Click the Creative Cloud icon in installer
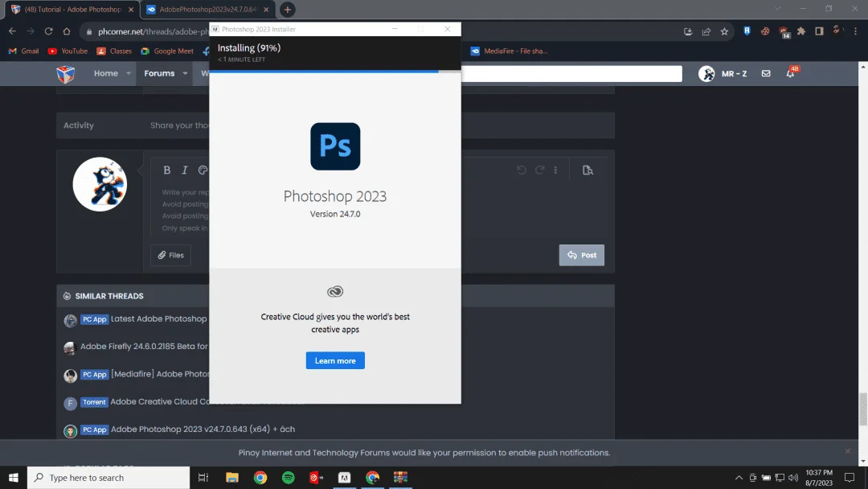 pos(335,291)
